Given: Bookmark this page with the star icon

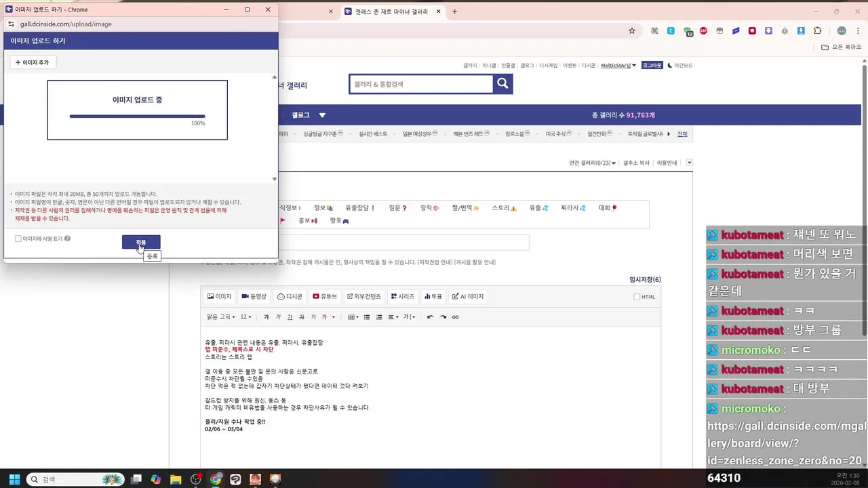Looking at the screenshot, I should pyautogui.click(x=632, y=30).
